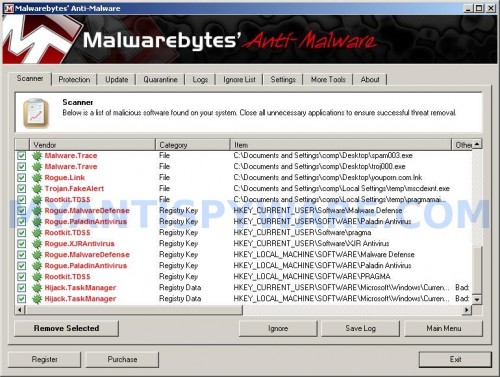Viewport: 500px width, 377px height.
Task: Select HKEY_LOCAL_MACHINE\SOFTWARE\Malware Defense item
Action: 324,255
